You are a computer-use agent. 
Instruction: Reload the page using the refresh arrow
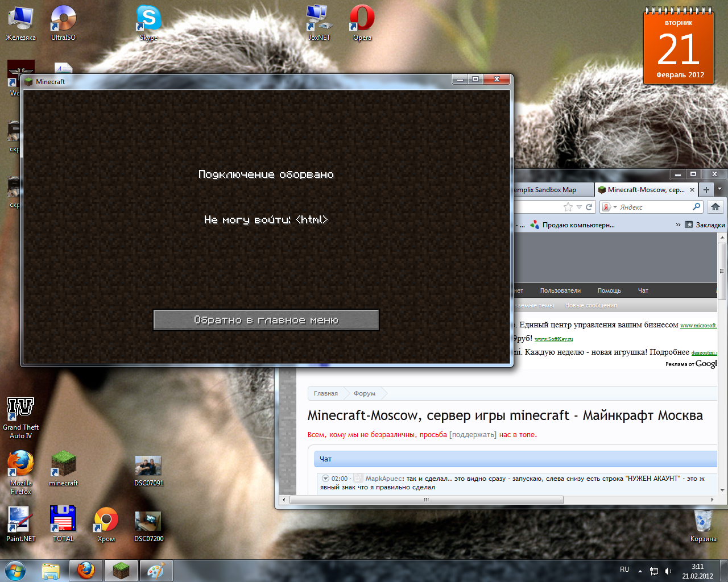[589, 207]
